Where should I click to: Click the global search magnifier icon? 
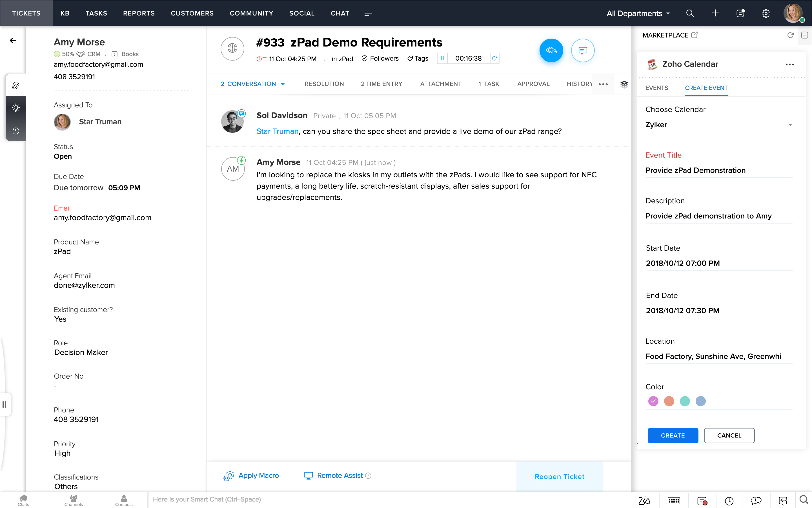click(x=689, y=14)
